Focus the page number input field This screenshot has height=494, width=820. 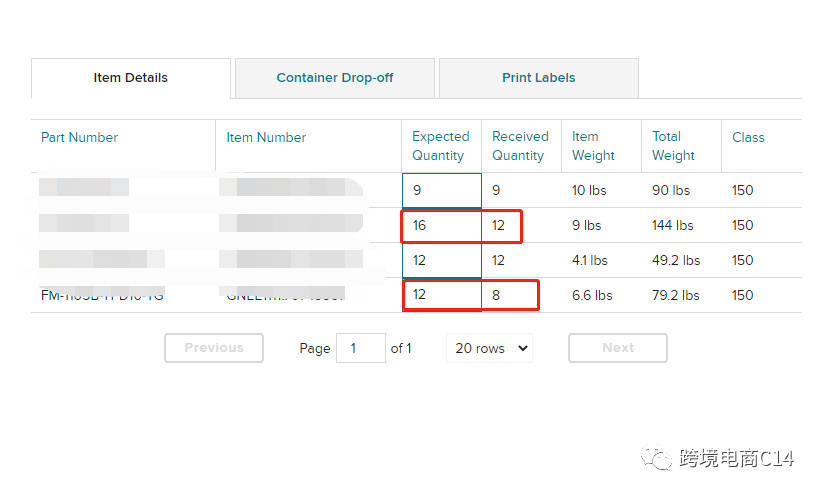(360, 348)
